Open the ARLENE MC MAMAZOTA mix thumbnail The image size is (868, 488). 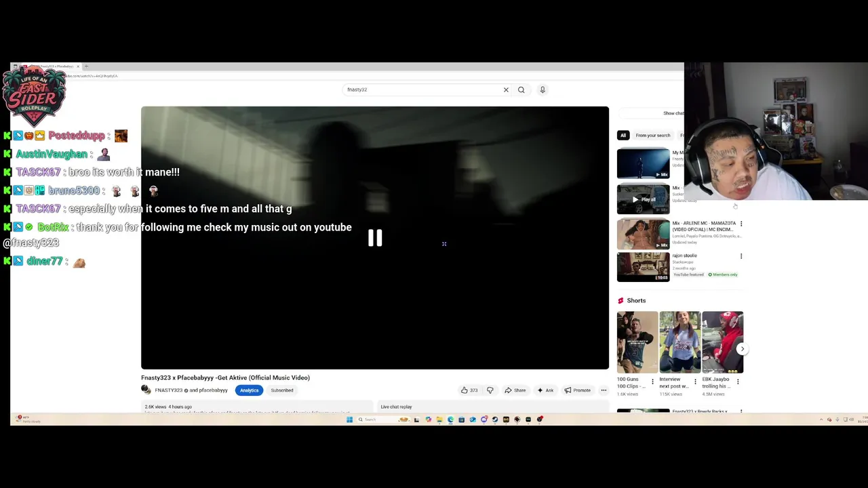tap(643, 234)
